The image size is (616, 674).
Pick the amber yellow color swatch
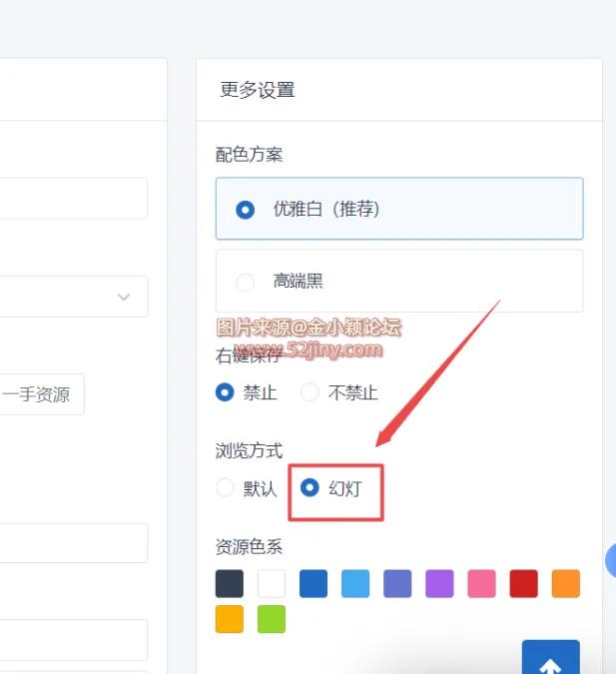coord(230,619)
